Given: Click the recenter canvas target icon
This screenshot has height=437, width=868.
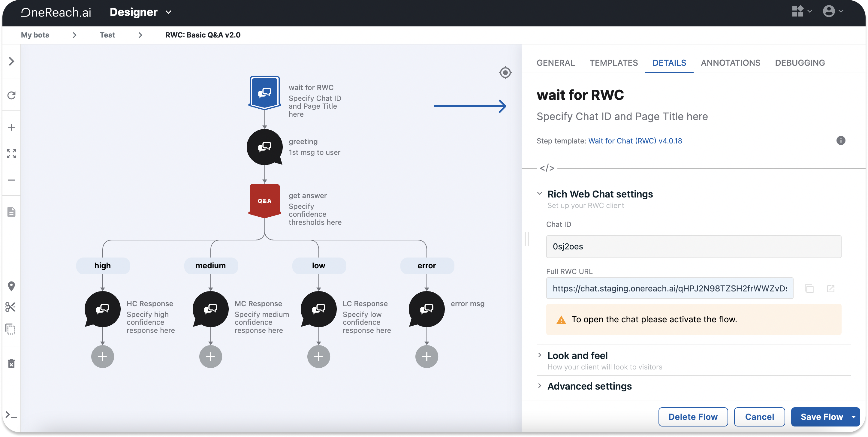Looking at the screenshot, I should 505,72.
